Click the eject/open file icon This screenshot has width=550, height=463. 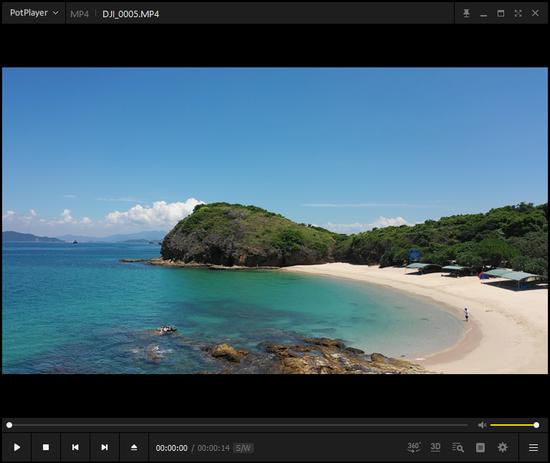[x=134, y=447]
